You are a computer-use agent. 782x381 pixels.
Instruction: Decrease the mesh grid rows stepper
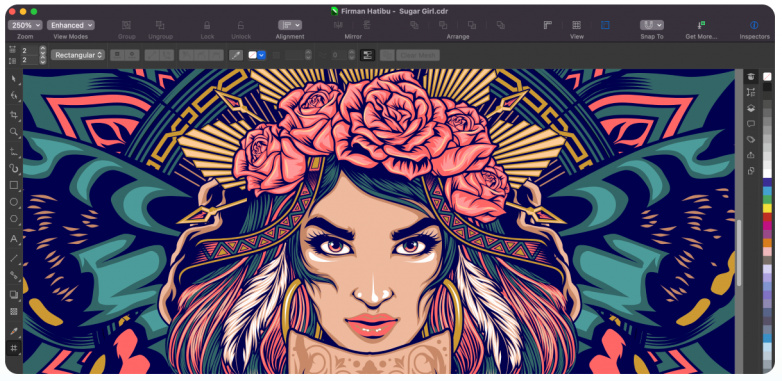pos(43,63)
